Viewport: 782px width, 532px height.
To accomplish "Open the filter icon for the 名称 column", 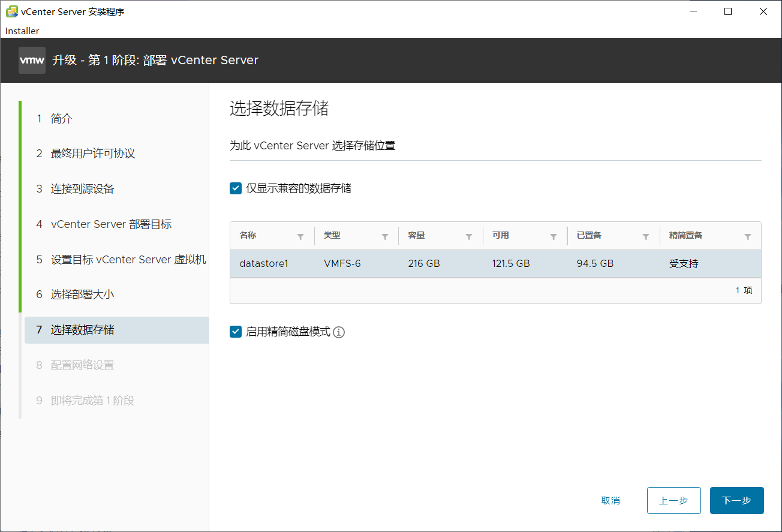I will click(x=302, y=235).
